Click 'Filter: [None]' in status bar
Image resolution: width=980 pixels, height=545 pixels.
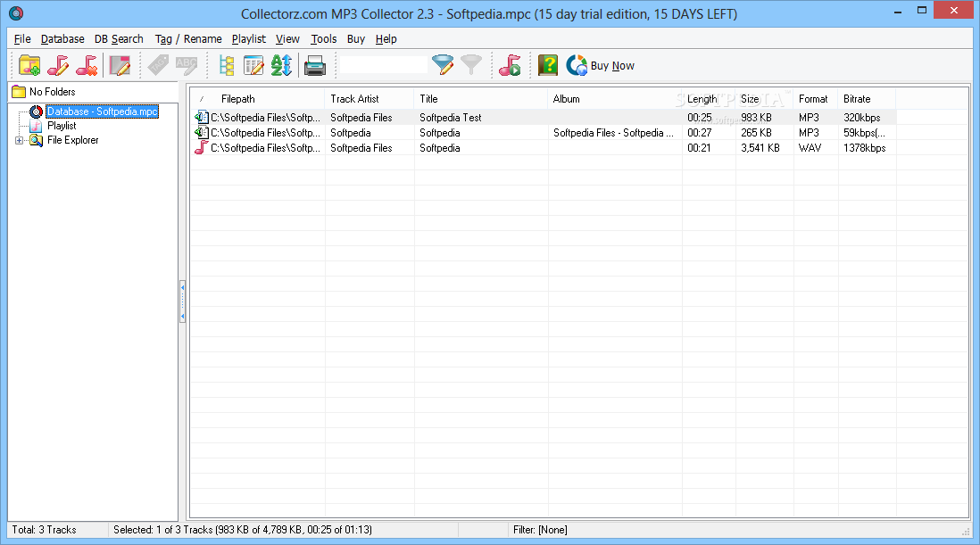[541, 530]
